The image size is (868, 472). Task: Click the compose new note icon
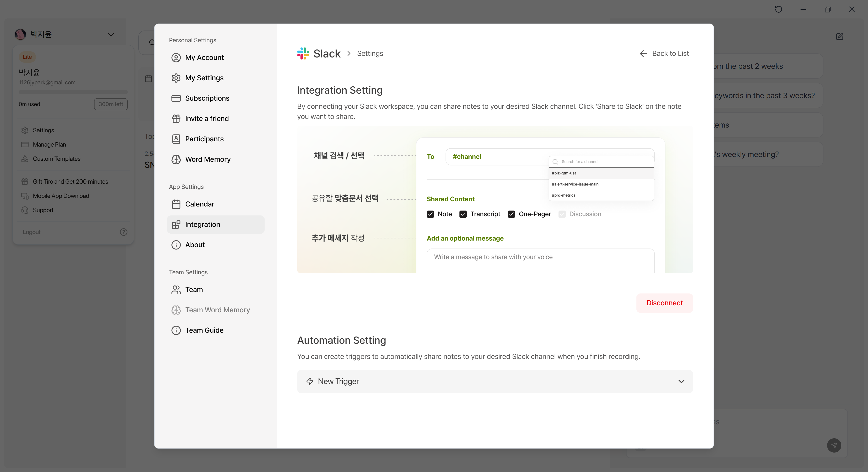[x=839, y=36]
